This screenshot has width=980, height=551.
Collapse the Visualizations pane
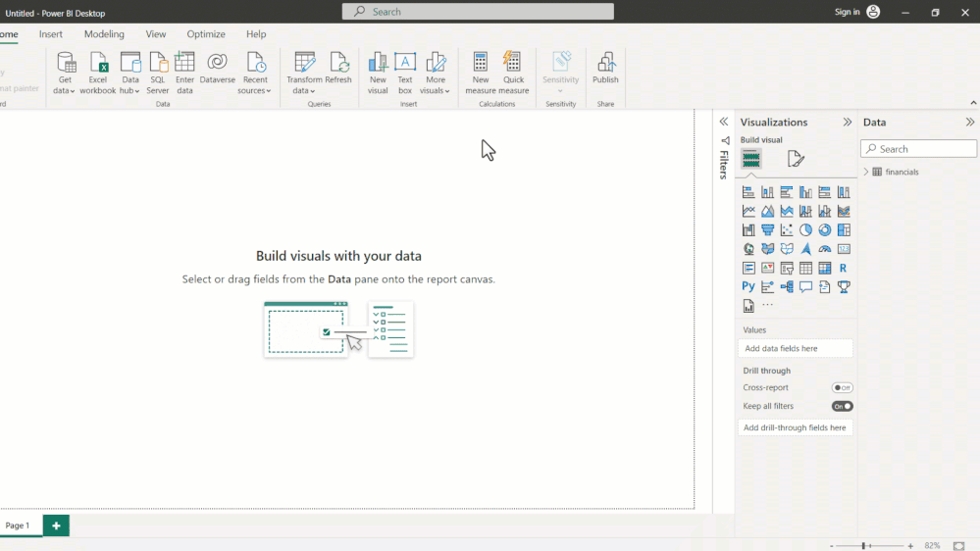click(847, 122)
